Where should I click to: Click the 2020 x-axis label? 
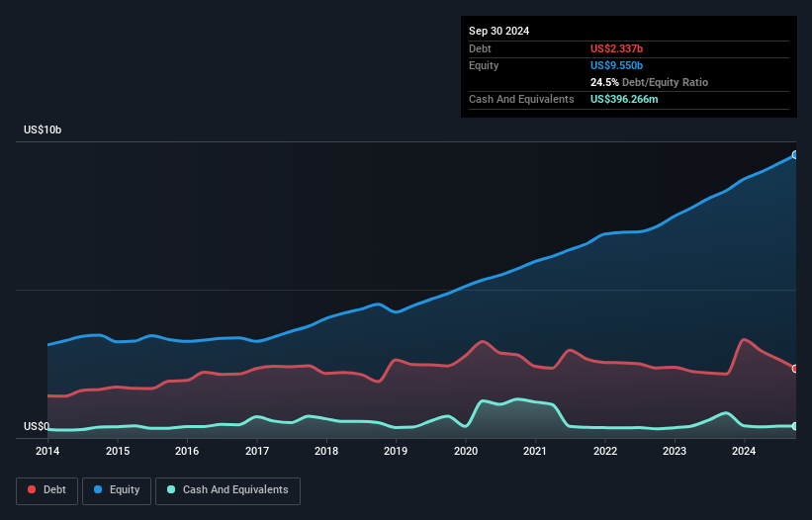466,451
